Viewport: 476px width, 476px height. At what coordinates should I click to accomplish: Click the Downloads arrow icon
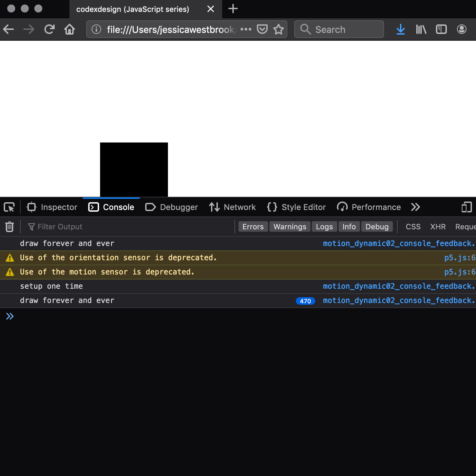400,30
